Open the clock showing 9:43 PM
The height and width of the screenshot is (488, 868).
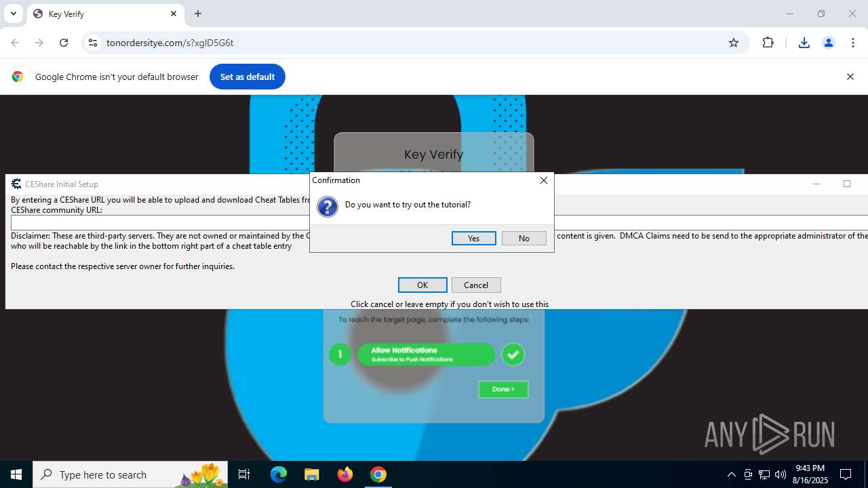(811, 474)
